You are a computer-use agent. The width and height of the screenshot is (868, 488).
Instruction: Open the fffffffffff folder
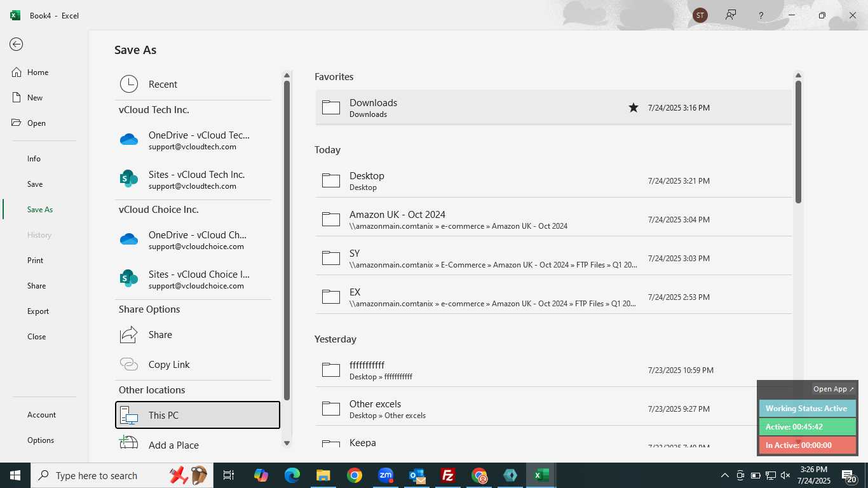[x=553, y=370]
